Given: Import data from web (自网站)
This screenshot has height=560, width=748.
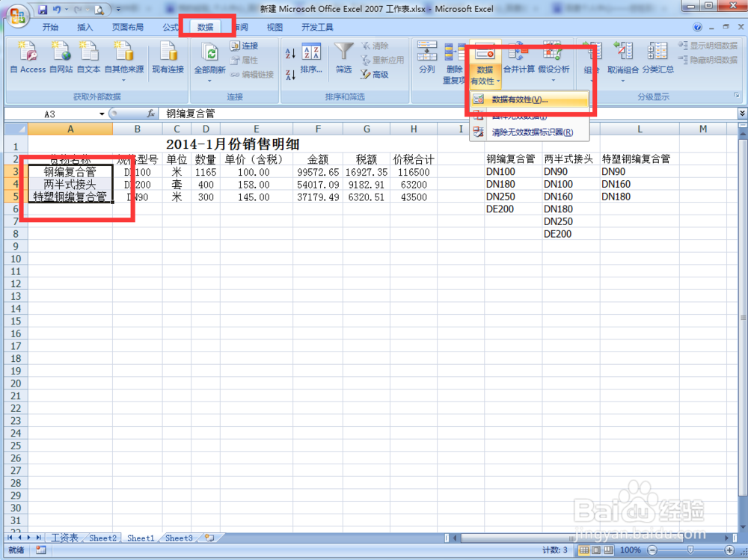Looking at the screenshot, I should 61,58.
